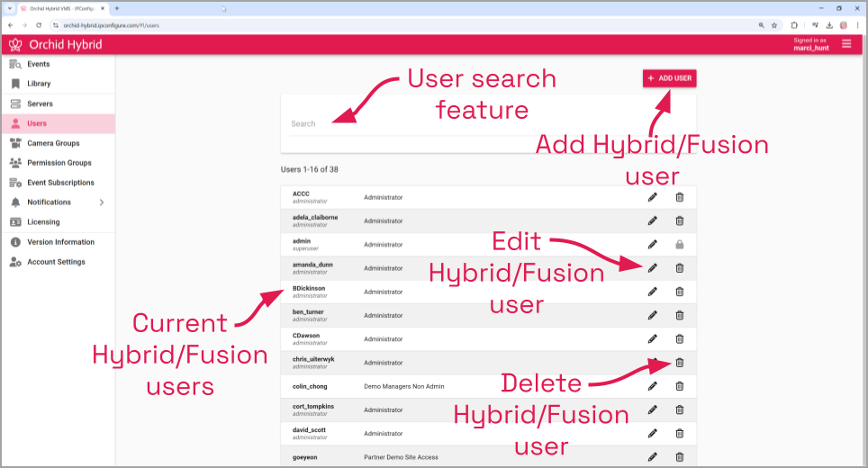Delete the cort_tompkins user
This screenshot has height=468, width=868.
coord(680,409)
